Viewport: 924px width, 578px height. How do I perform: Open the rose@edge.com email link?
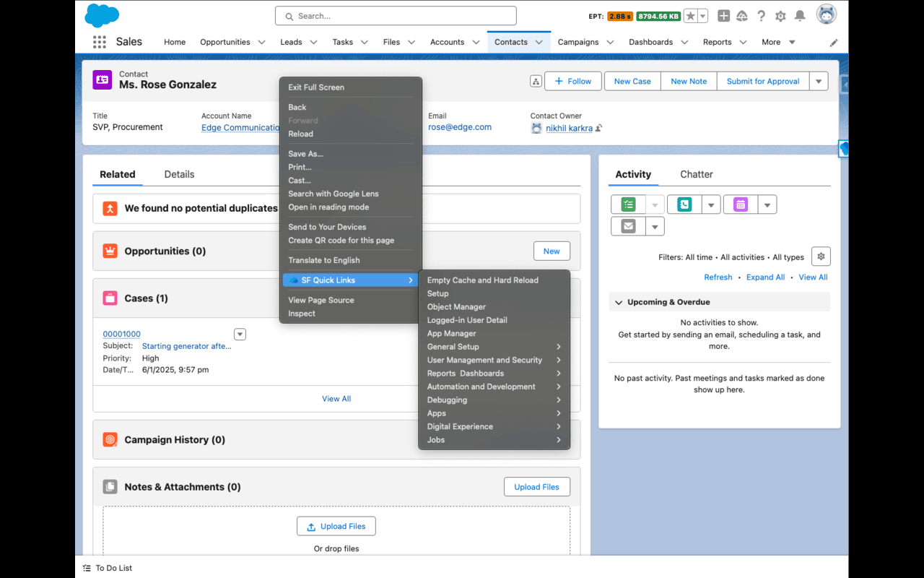460,127
